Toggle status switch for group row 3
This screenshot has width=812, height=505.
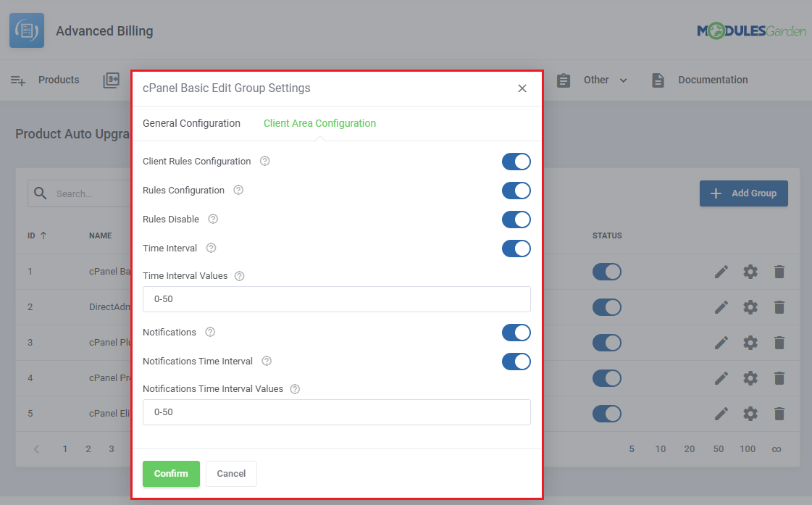[607, 343]
